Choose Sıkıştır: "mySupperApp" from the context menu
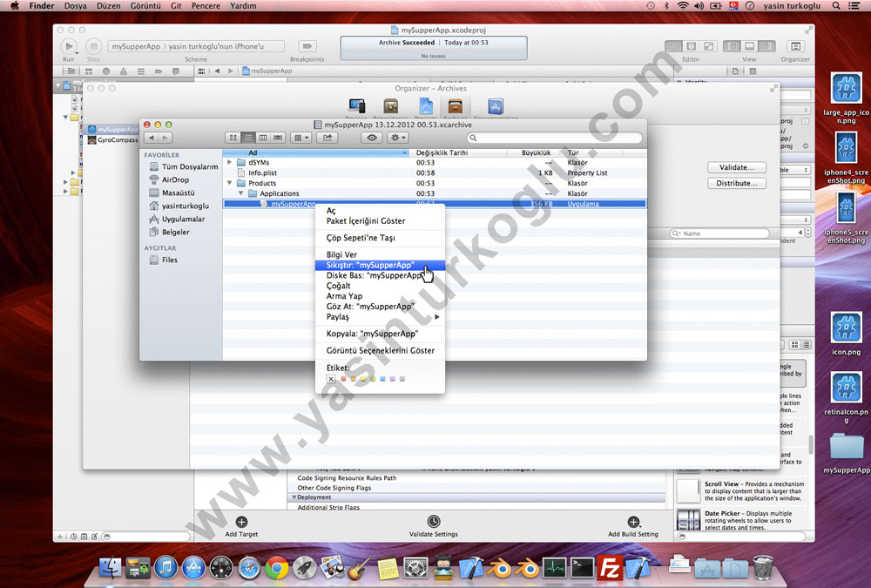 click(380, 265)
